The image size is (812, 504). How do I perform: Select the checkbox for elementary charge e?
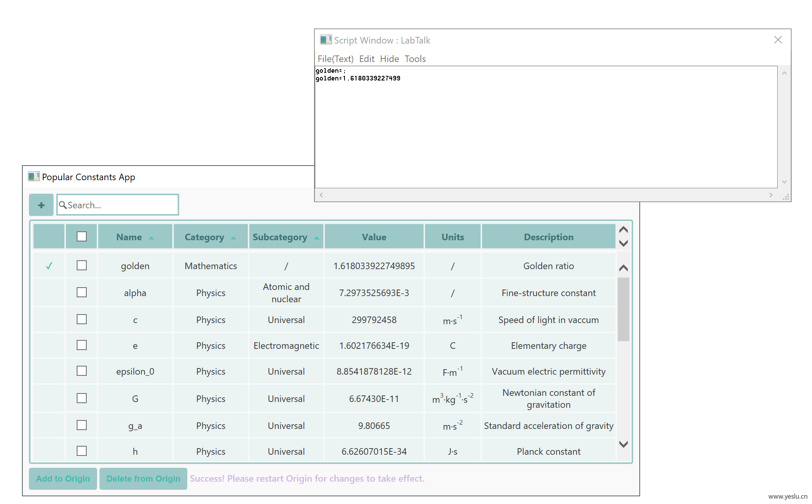coord(82,345)
